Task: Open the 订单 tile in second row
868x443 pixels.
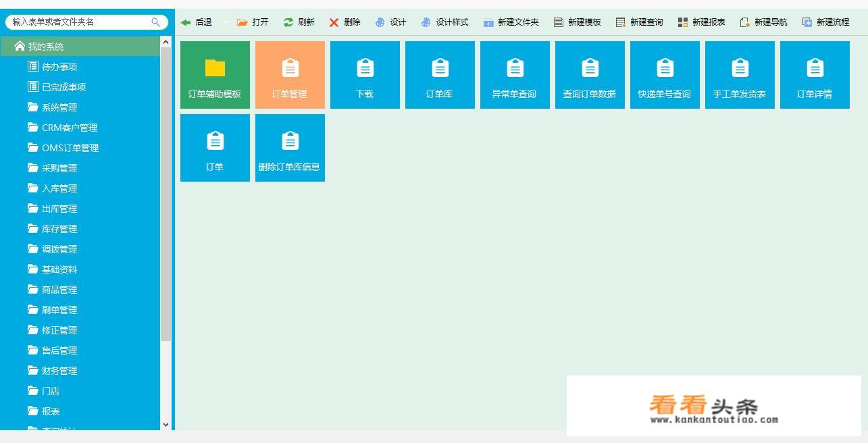Action: coord(215,148)
